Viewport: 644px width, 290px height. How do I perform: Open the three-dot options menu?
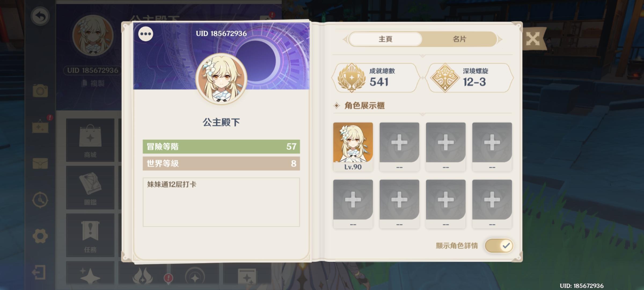coord(145,34)
